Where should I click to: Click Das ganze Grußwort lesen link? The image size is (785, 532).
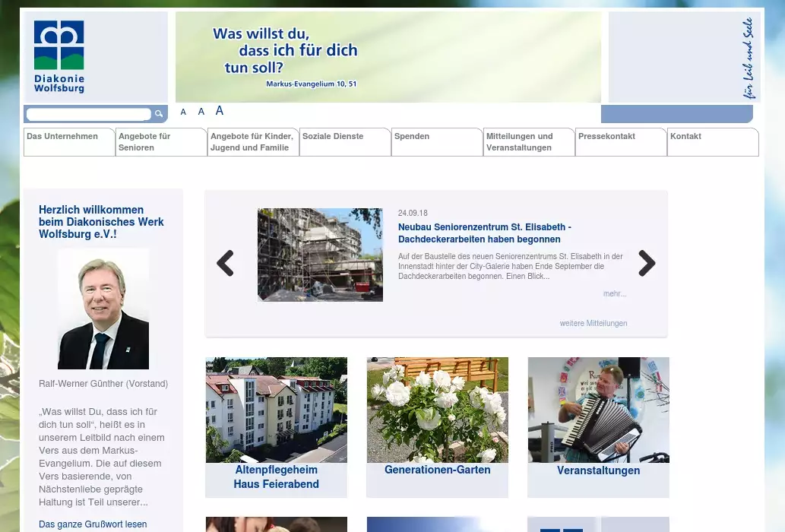(x=93, y=524)
